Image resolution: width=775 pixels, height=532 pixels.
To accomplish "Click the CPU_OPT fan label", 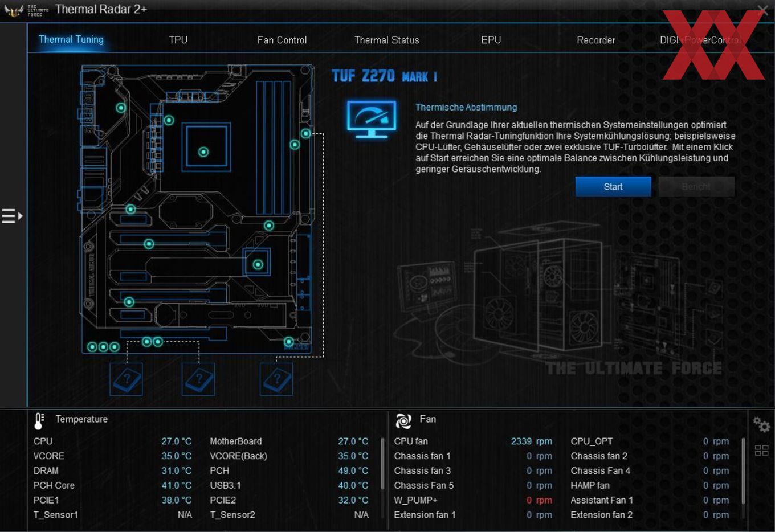I will [x=592, y=441].
